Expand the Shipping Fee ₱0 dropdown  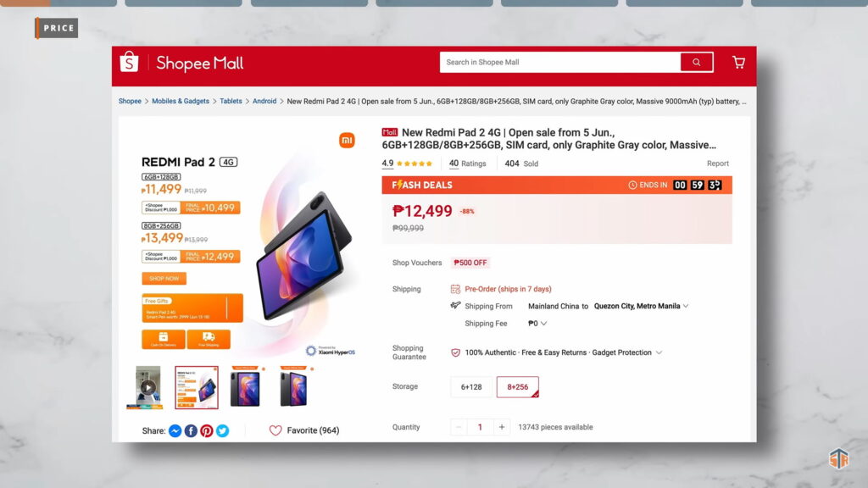click(543, 324)
